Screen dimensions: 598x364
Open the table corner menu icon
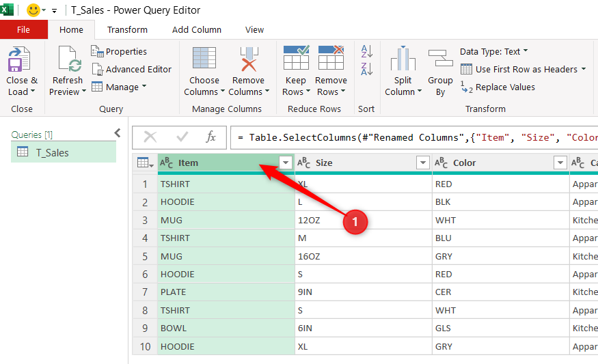click(x=145, y=163)
